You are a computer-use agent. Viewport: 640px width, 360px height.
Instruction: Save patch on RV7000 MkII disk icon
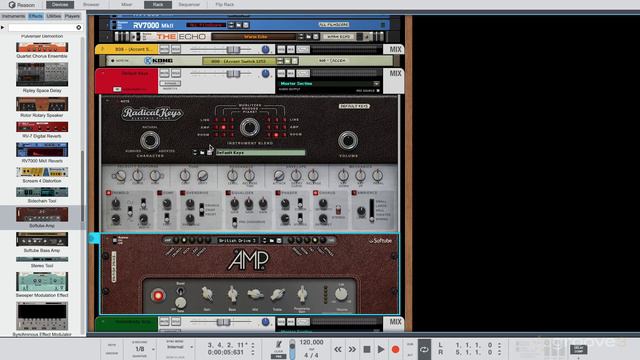[246, 25]
